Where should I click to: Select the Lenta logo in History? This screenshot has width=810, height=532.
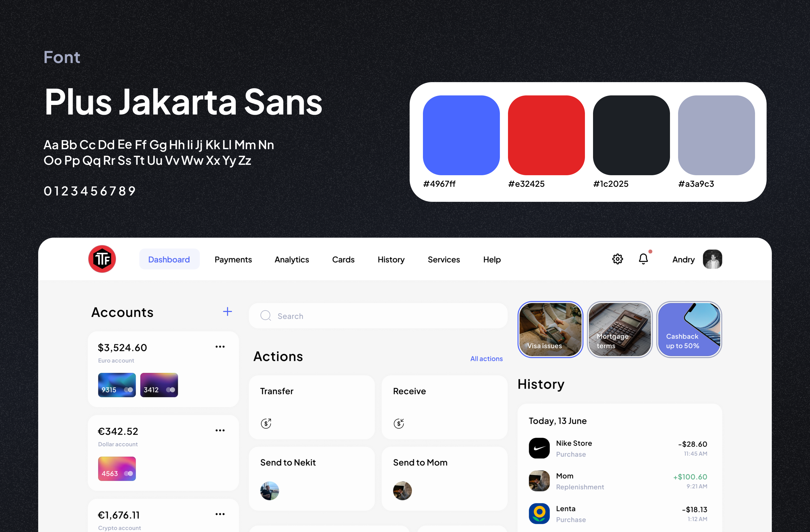click(539, 513)
